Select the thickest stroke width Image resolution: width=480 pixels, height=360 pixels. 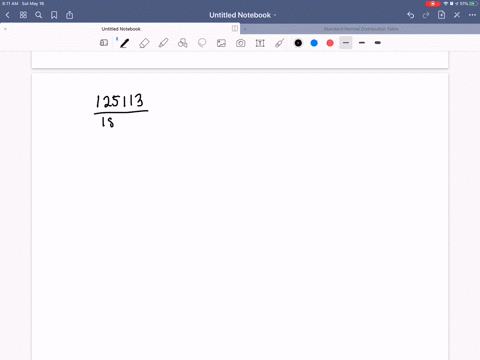(x=378, y=43)
